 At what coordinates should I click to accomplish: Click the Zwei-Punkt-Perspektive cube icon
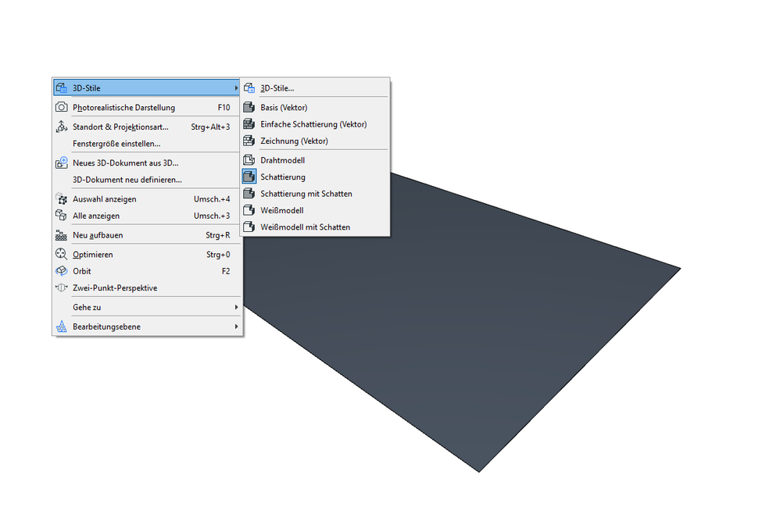point(62,287)
